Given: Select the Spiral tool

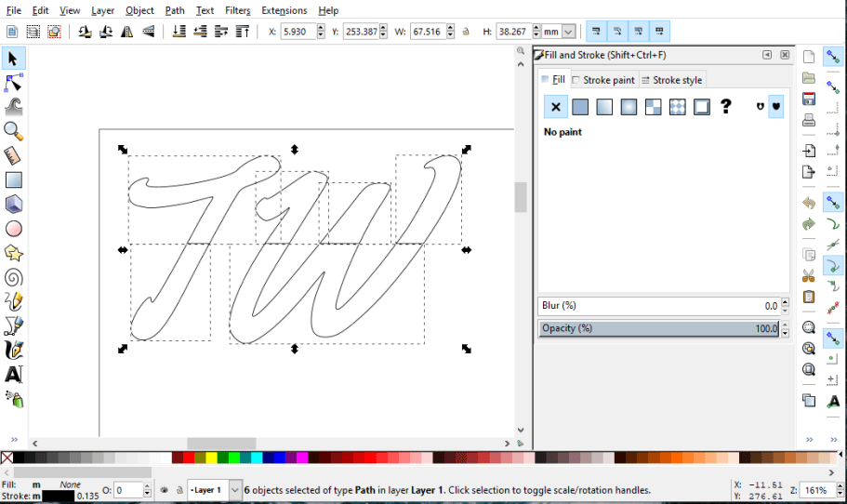Looking at the screenshot, I should pos(13,277).
